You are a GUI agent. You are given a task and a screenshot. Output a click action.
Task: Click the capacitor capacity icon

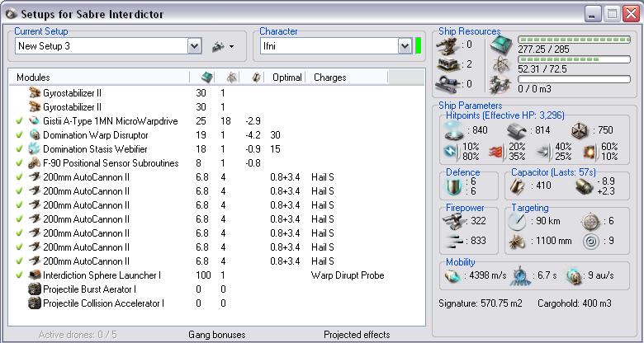pyautogui.click(x=519, y=186)
